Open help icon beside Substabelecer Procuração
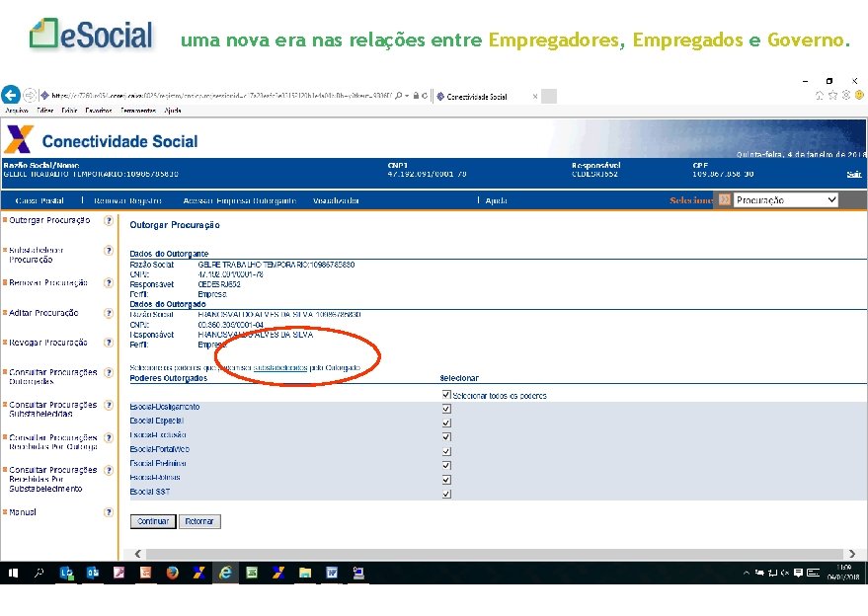This screenshot has width=868, height=616. point(109,251)
